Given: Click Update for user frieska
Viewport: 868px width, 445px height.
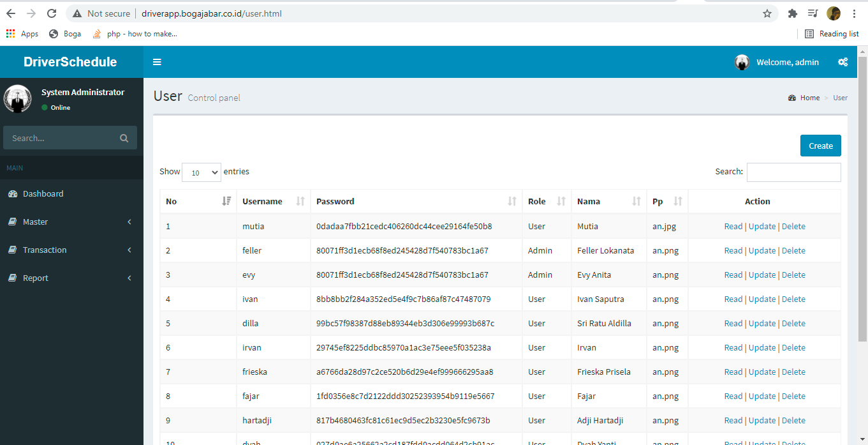Looking at the screenshot, I should click(x=762, y=372).
